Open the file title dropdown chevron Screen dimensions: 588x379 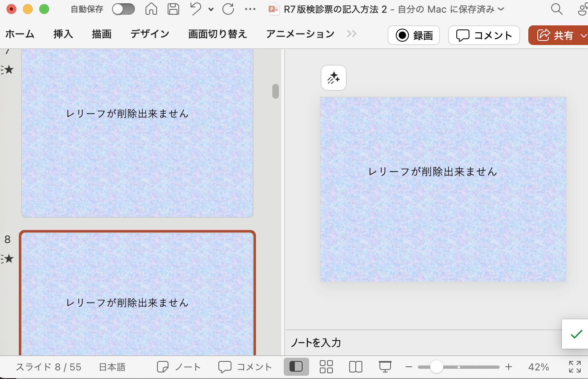click(501, 9)
